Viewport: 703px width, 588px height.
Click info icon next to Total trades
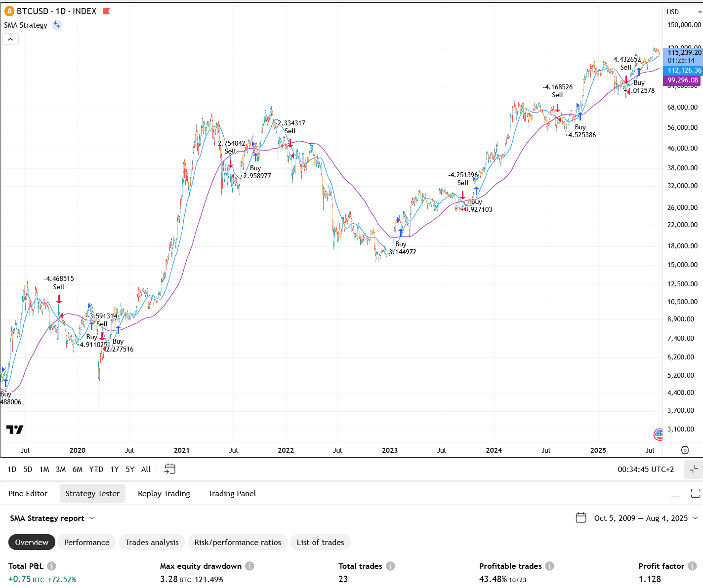point(390,566)
